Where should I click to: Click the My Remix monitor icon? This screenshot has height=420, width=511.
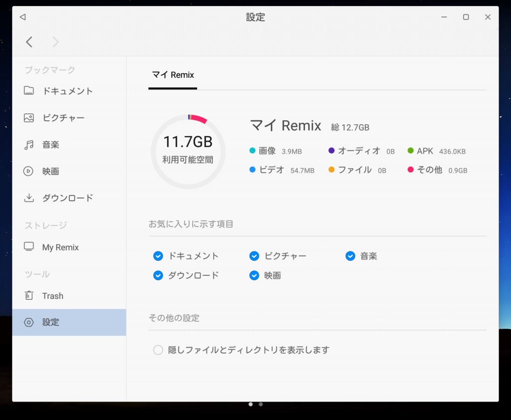[x=28, y=246]
